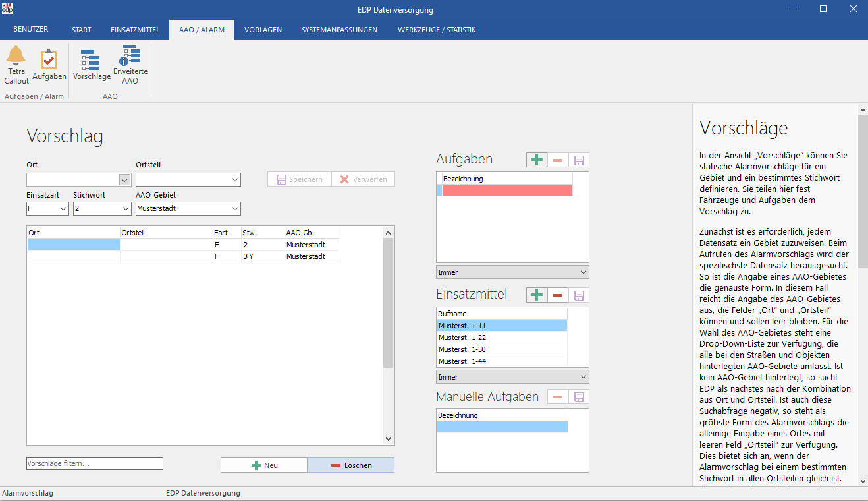Select Musterst. 1-44 in Einsatzmittel list
This screenshot has height=501, width=868.
(501, 361)
